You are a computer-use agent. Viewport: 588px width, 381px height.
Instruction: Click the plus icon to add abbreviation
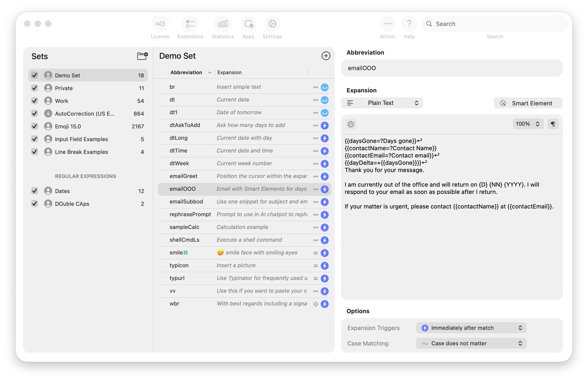click(326, 56)
